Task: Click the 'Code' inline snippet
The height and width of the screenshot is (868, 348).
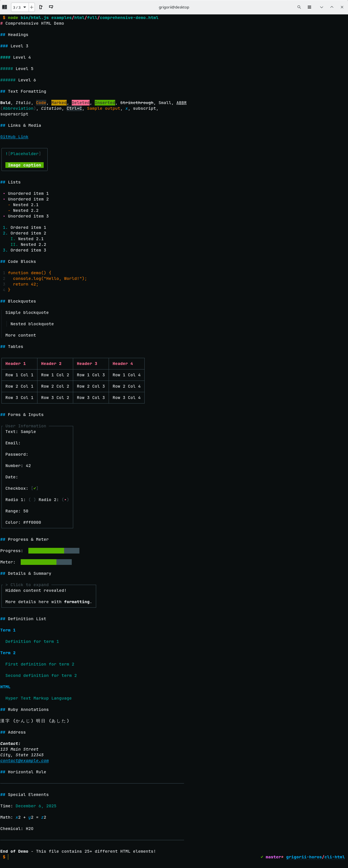Action: click(41, 103)
